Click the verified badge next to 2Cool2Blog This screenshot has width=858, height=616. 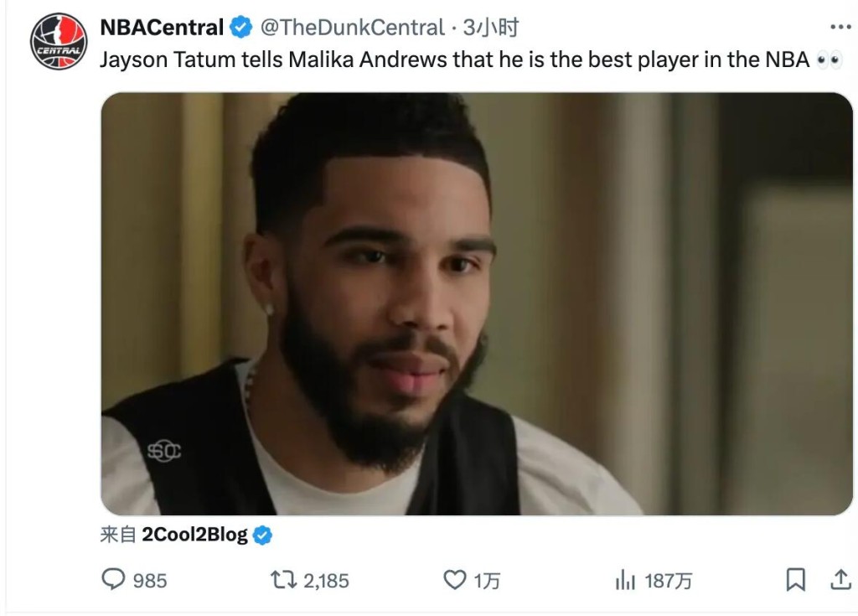pos(262,536)
